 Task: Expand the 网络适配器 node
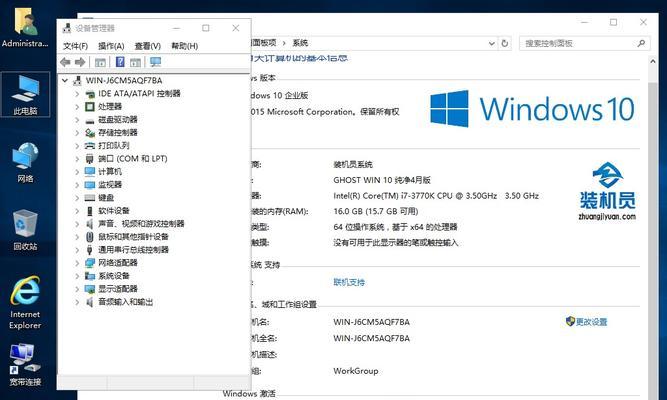[77, 263]
